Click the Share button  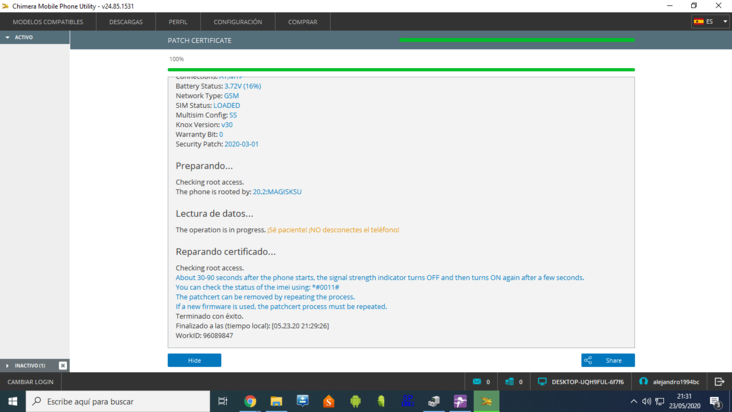click(x=608, y=360)
